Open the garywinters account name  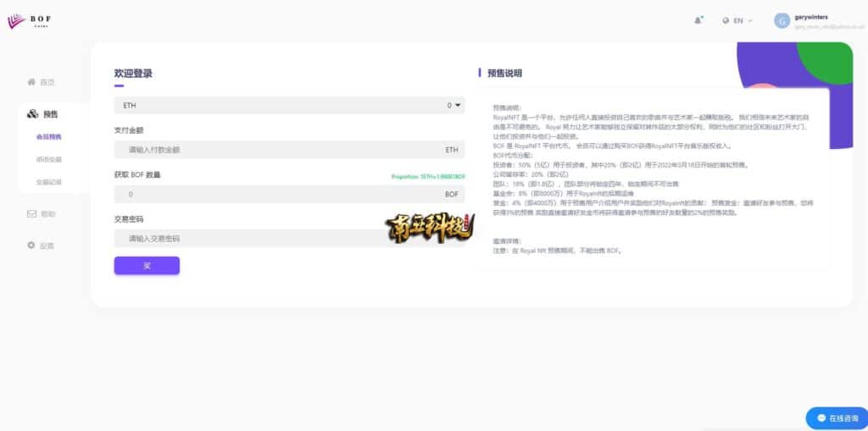[811, 17]
